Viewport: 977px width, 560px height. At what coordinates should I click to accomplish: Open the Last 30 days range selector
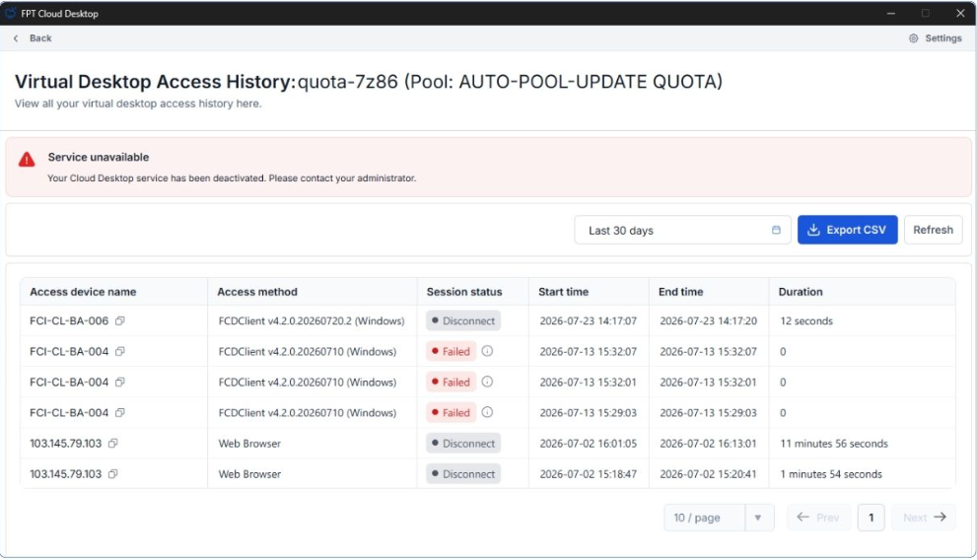pyautogui.click(x=682, y=230)
